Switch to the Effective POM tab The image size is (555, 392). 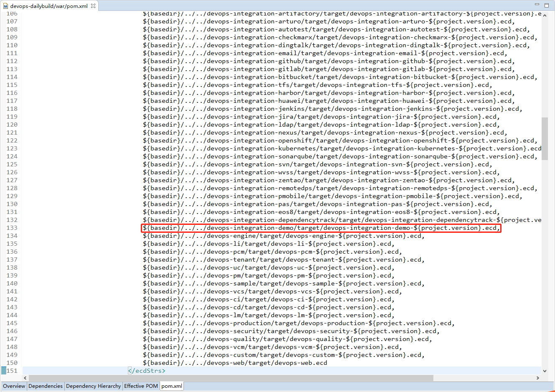tap(141, 386)
